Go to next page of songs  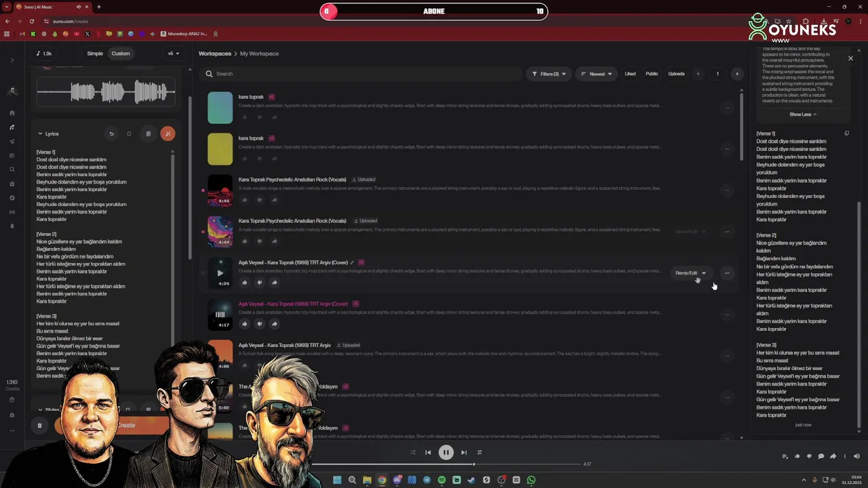(x=737, y=74)
